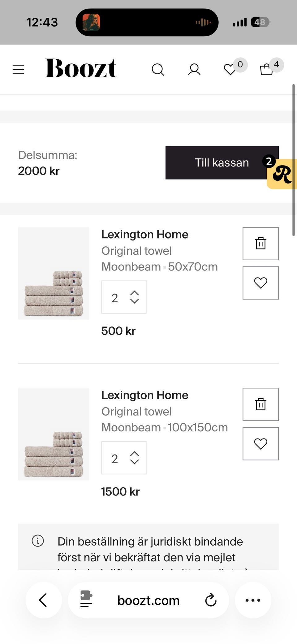Decrease quantity of the 100x150cm towel
Image resolution: width=297 pixels, height=644 pixels.
click(x=134, y=462)
